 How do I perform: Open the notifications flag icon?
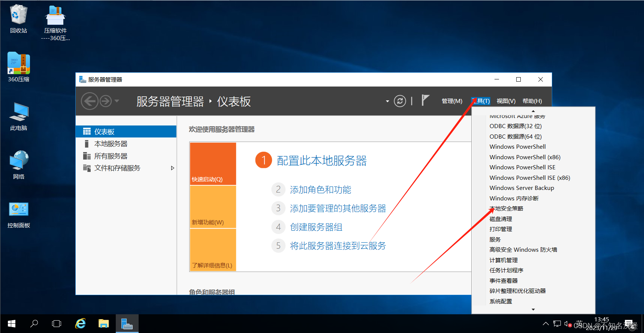pyautogui.click(x=425, y=100)
